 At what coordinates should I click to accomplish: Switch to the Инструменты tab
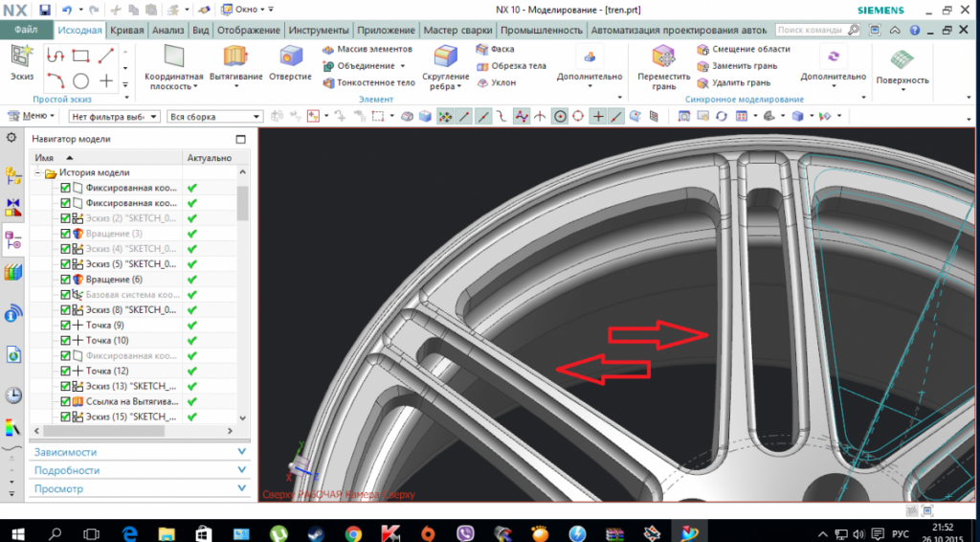pyautogui.click(x=319, y=30)
